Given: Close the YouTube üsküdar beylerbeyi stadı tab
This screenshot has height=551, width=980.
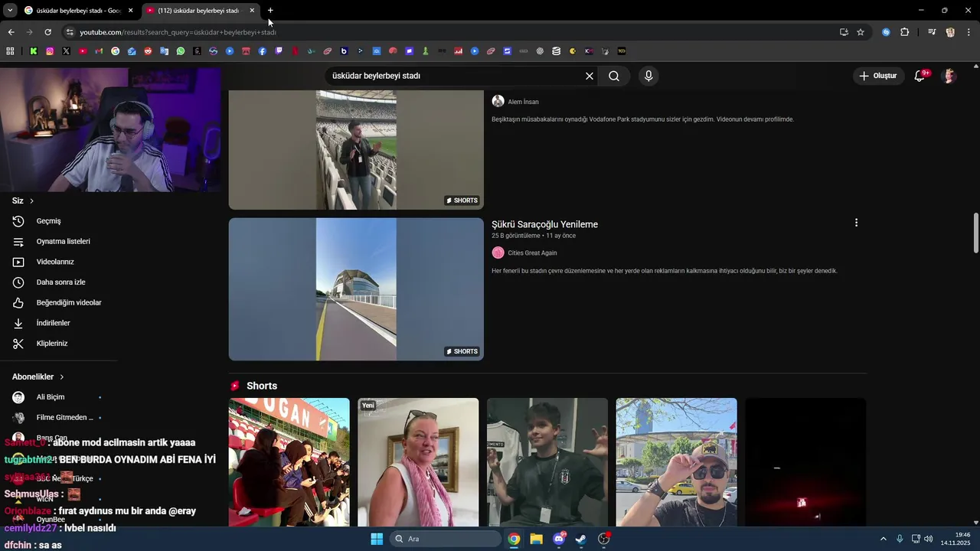Looking at the screenshot, I should click(252, 11).
